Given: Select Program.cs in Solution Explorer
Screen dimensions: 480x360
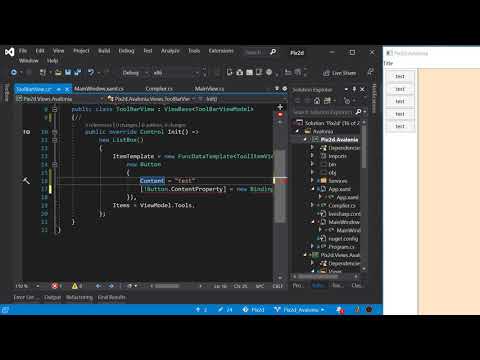Looking at the screenshot, I should tap(341, 247).
